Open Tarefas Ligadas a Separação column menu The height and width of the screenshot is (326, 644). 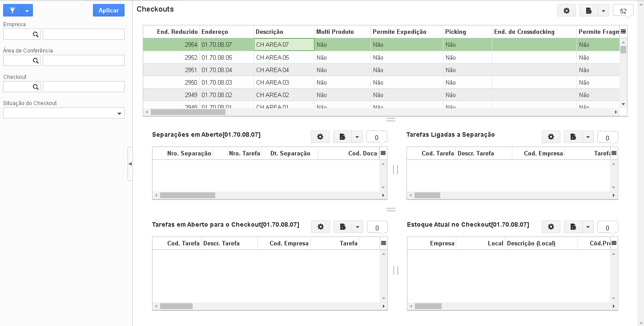tap(614, 153)
